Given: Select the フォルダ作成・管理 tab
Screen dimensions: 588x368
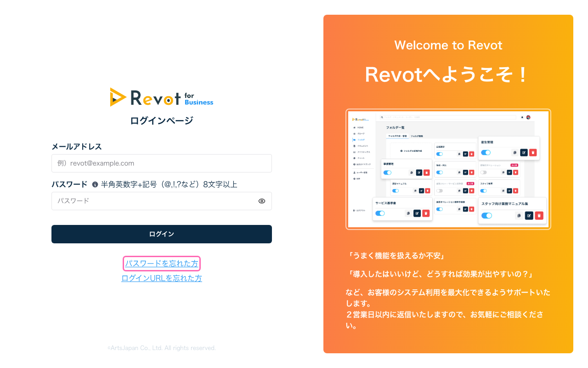Looking at the screenshot, I should point(398,136).
